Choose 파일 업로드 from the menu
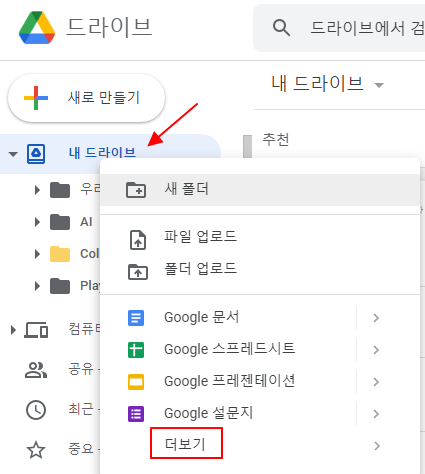This screenshot has height=474, width=425. pos(260,238)
